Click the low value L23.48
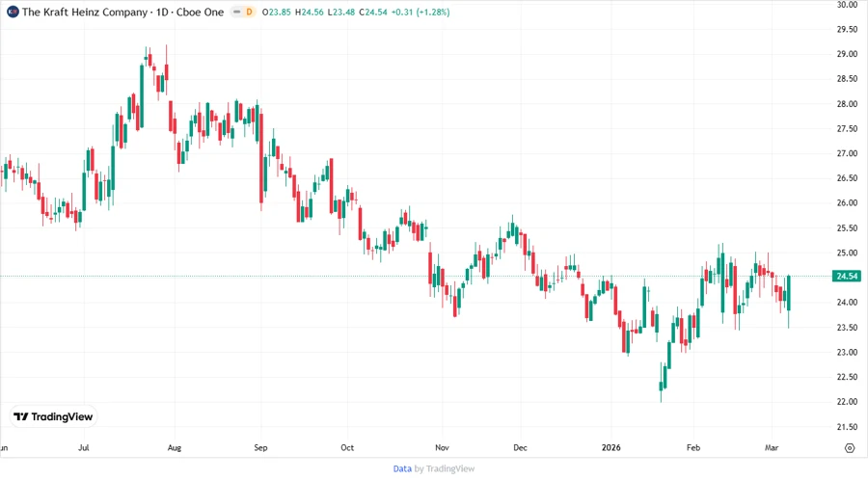This screenshot has width=868, height=480. 341,12
